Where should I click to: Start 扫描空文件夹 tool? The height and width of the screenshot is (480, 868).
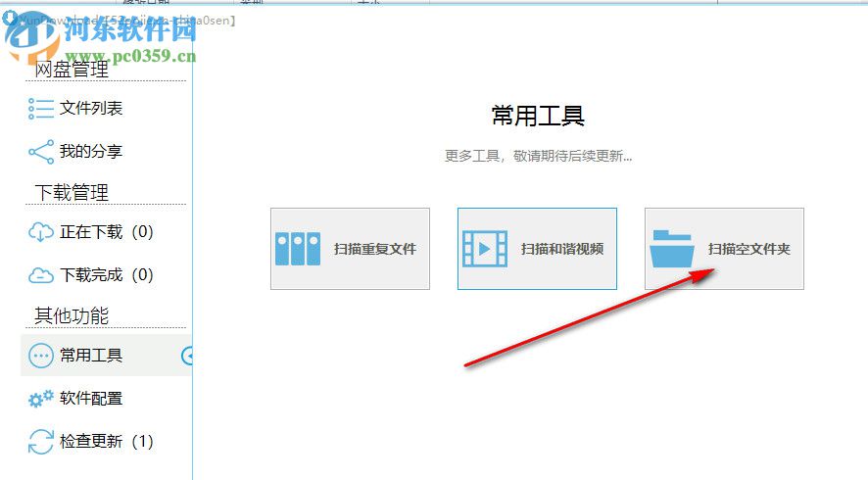(724, 249)
